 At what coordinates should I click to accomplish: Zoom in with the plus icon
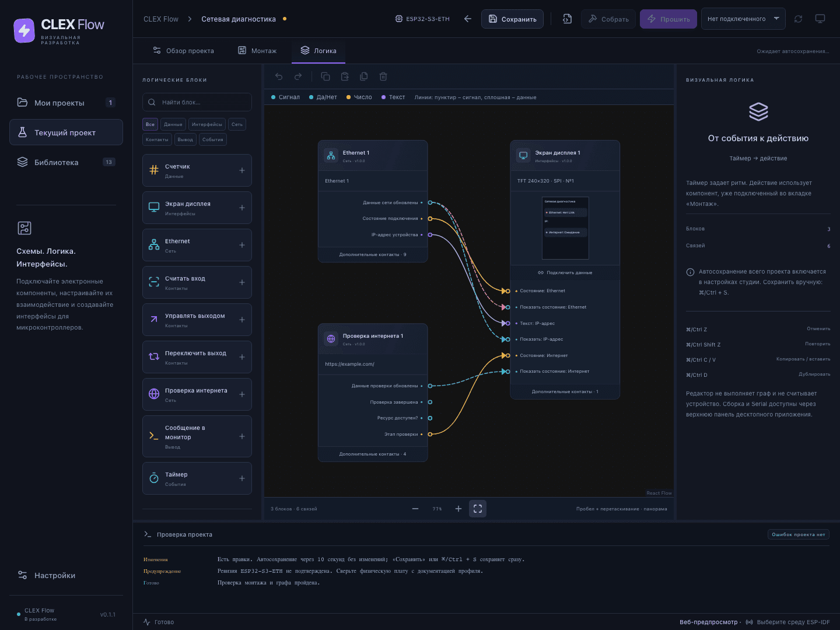pyautogui.click(x=459, y=509)
